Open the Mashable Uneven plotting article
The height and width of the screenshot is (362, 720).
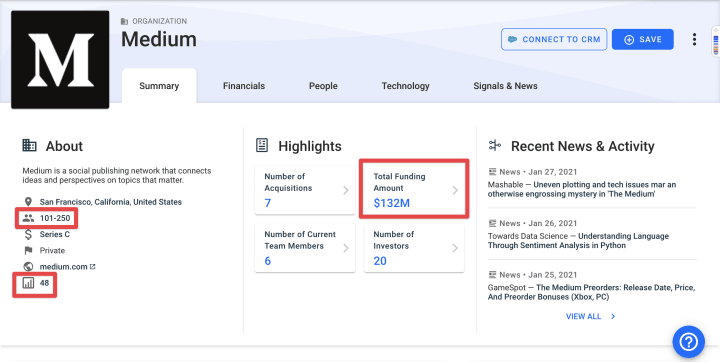(x=582, y=189)
